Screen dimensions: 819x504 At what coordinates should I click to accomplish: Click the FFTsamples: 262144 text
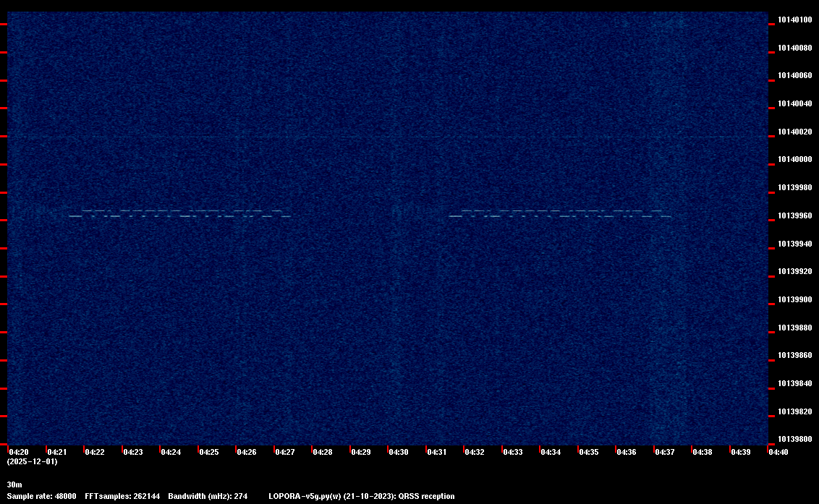pyautogui.click(x=122, y=496)
